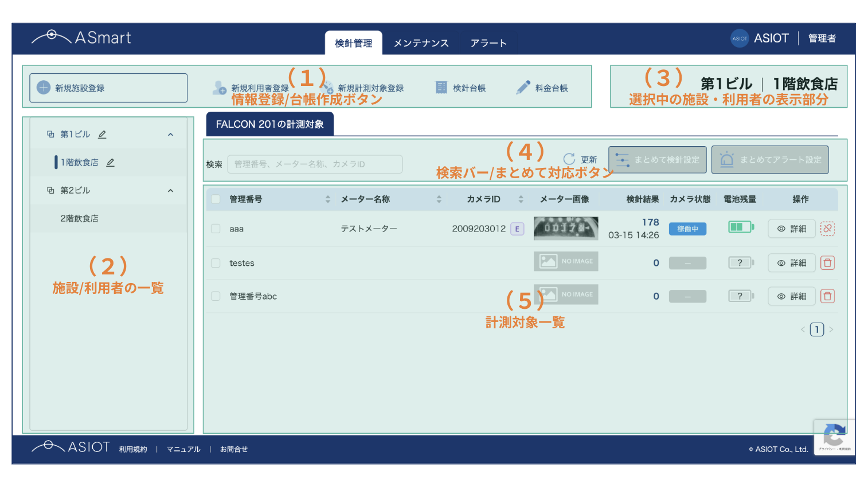Delete 管理番号abc with trash icon
The width and height of the screenshot is (868, 487).
[827, 296]
